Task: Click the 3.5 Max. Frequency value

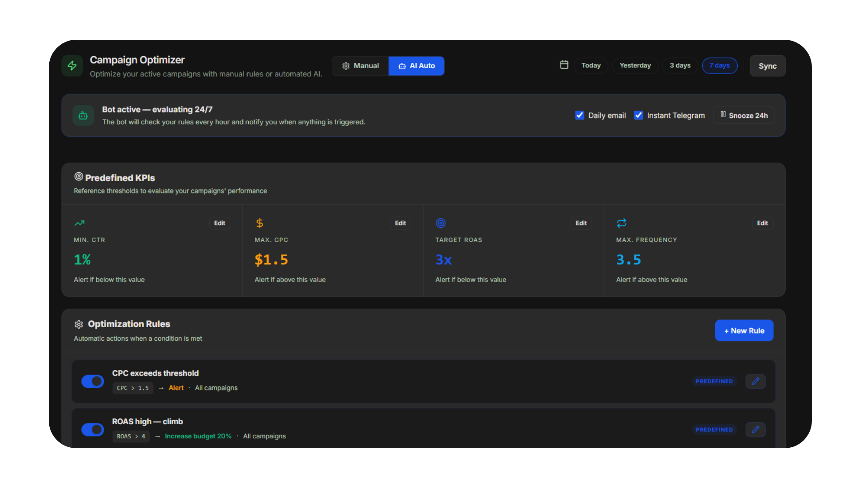Action: click(629, 260)
